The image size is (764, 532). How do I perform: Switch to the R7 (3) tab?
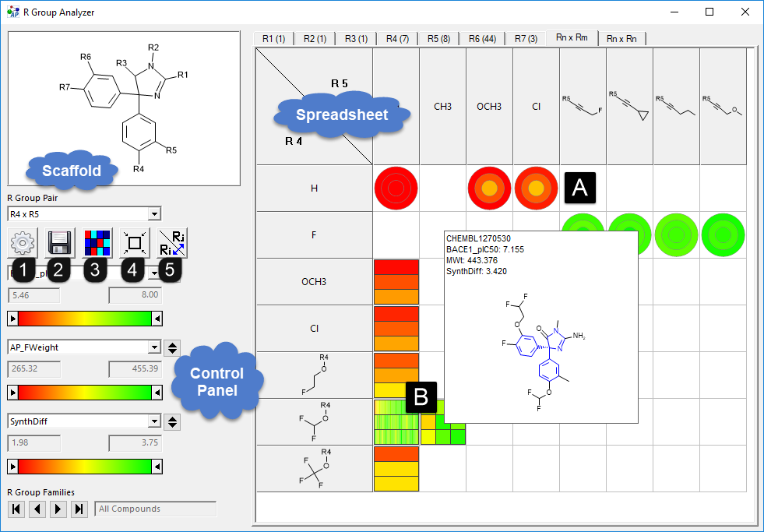click(x=526, y=38)
